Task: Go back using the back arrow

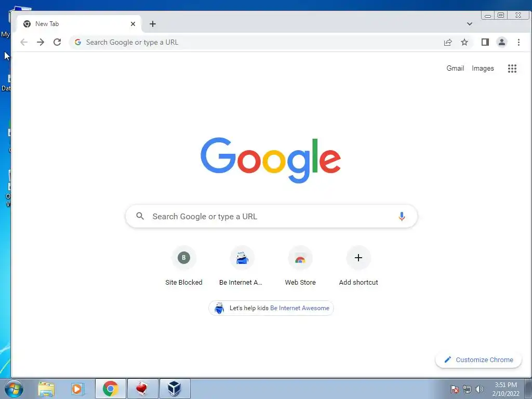Action: [x=24, y=42]
